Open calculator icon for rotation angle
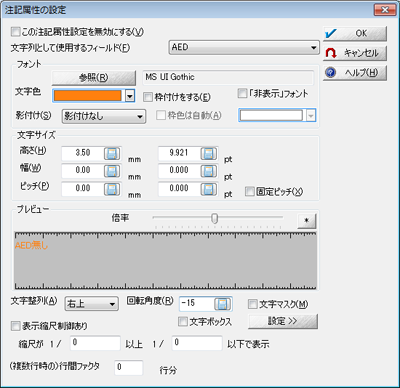 click(x=222, y=304)
